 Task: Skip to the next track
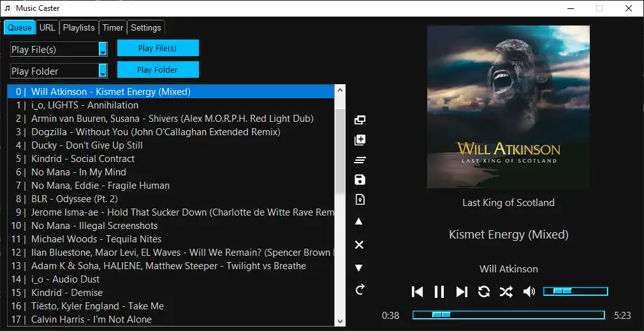tap(462, 291)
